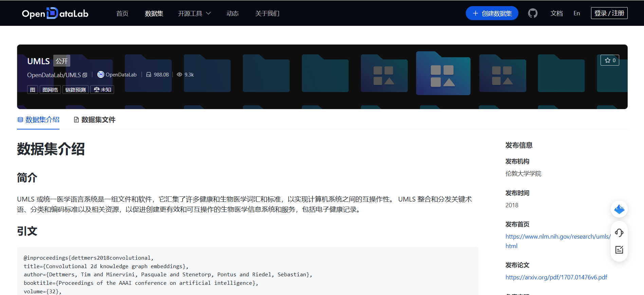Click the 图 tag

click(x=33, y=90)
